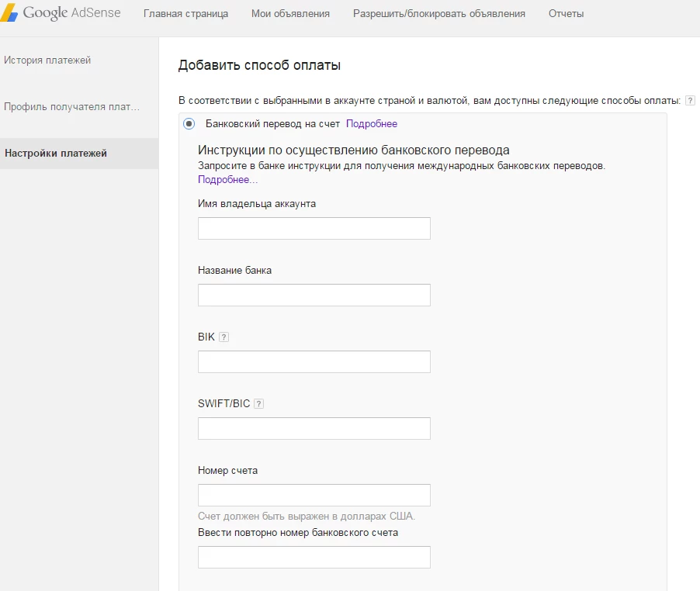Viewport: 700px width, 591px height.
Task: Open Разрешить/блокировать объявления tab
Action: point(438,14)
